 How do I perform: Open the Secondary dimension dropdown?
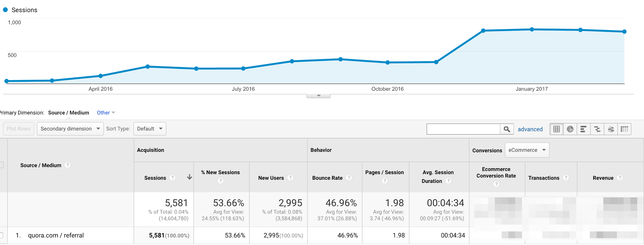(x=70, y=129)
